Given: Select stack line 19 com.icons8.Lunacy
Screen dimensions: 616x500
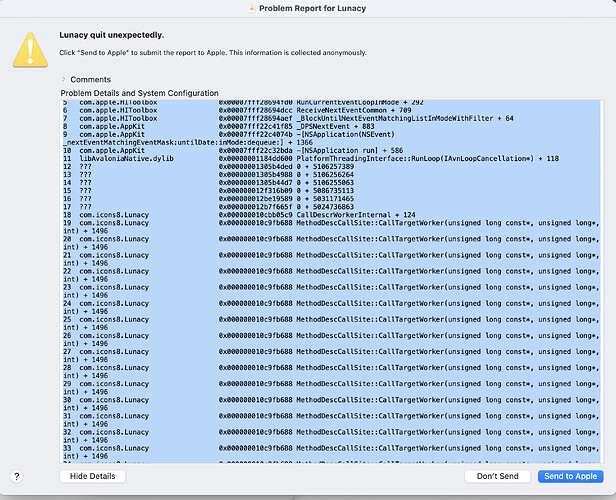Looking at the screenshot, I should pos(331,227).
